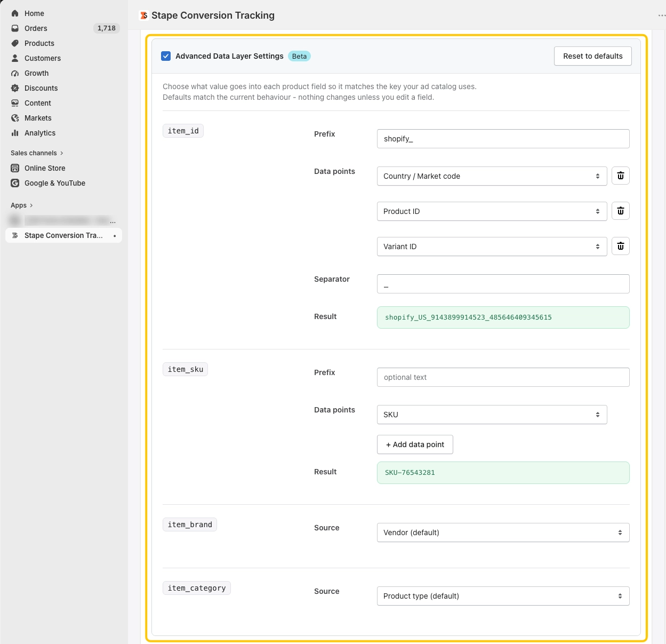This screenshot has height=644, width=666.
Task: Click the item_sku Prefix optional text field
Action: (x=503, y=377)
